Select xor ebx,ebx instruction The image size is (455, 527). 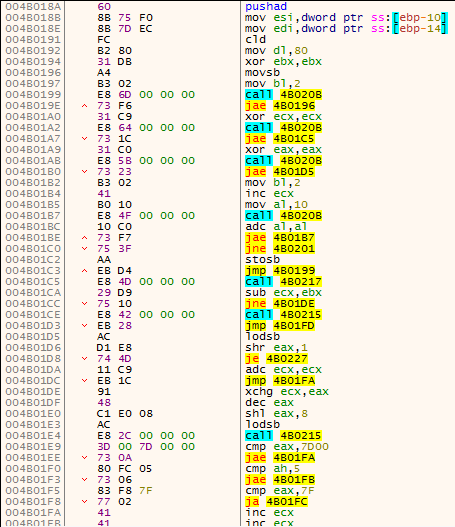[283, 62]
